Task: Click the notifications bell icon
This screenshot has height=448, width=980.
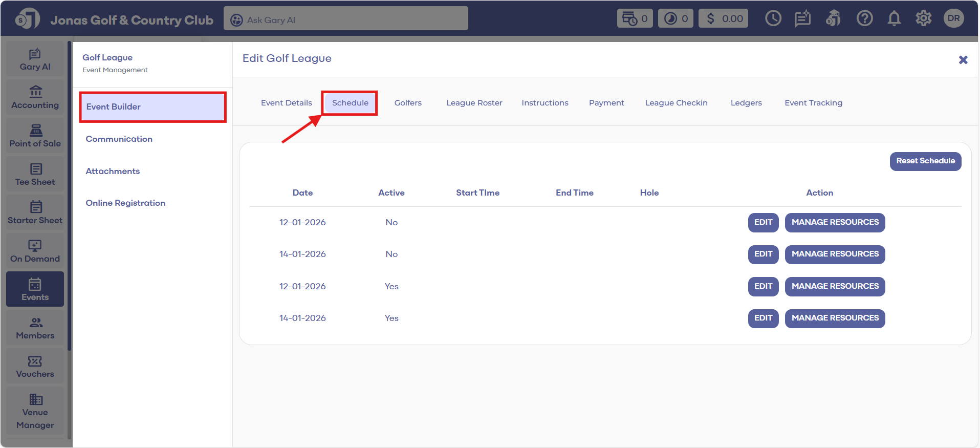Action: pos(894,19)
